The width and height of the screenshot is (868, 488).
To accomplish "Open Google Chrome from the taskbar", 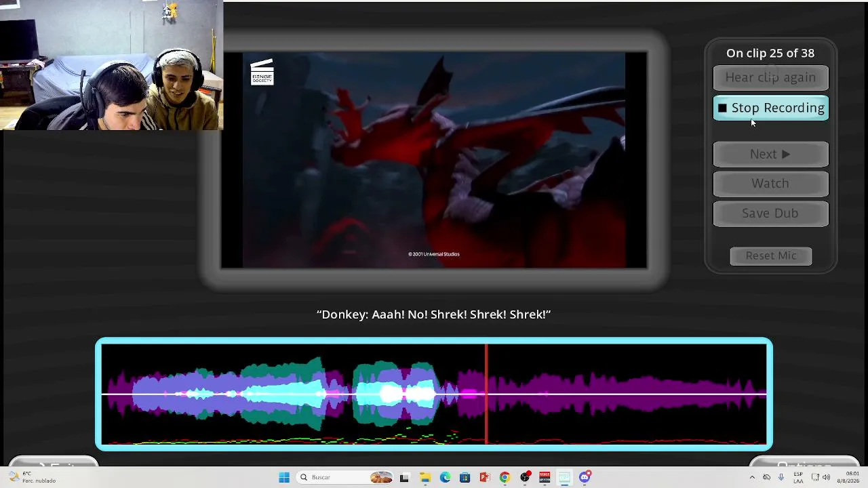I will pos(505,477).
